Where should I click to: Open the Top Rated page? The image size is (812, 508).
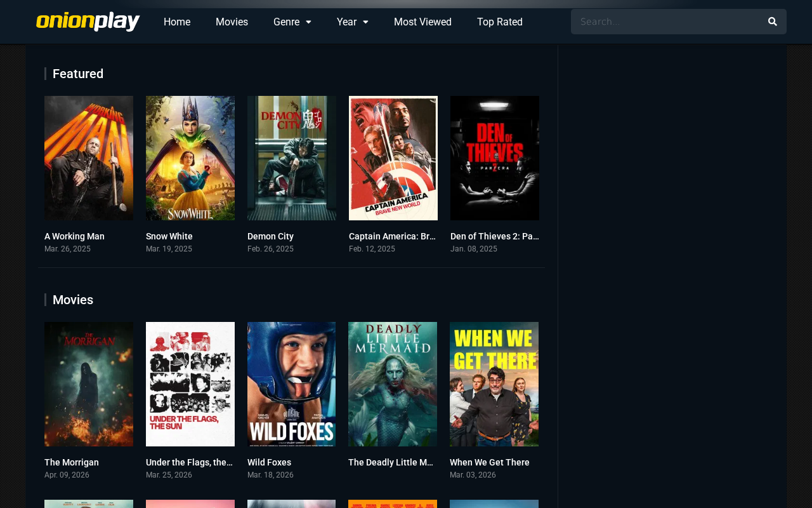pos(500,22)
